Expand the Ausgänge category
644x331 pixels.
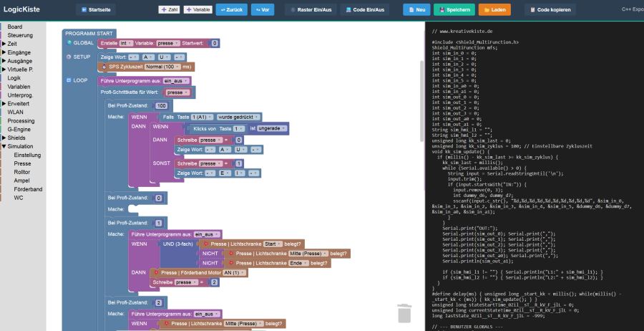click(x=20, y=61)
